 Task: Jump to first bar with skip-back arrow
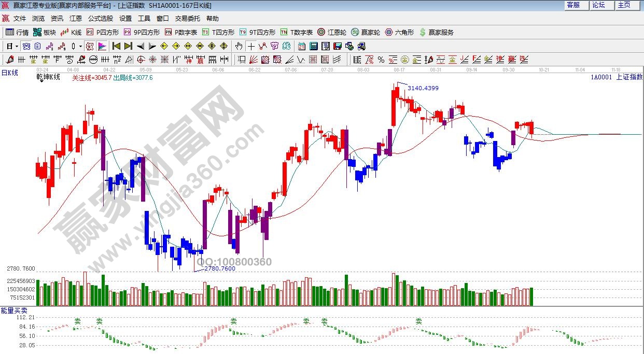click(117, 46)
